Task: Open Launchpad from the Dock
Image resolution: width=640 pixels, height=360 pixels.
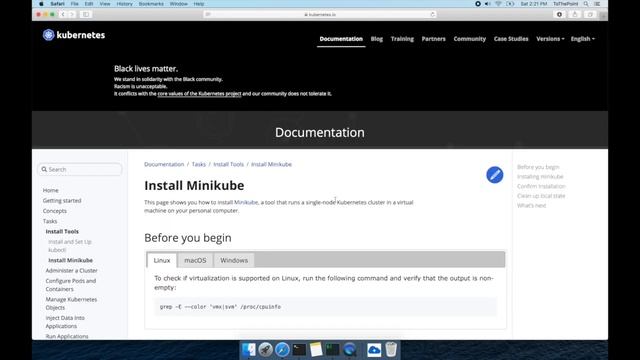Action: 265,350
